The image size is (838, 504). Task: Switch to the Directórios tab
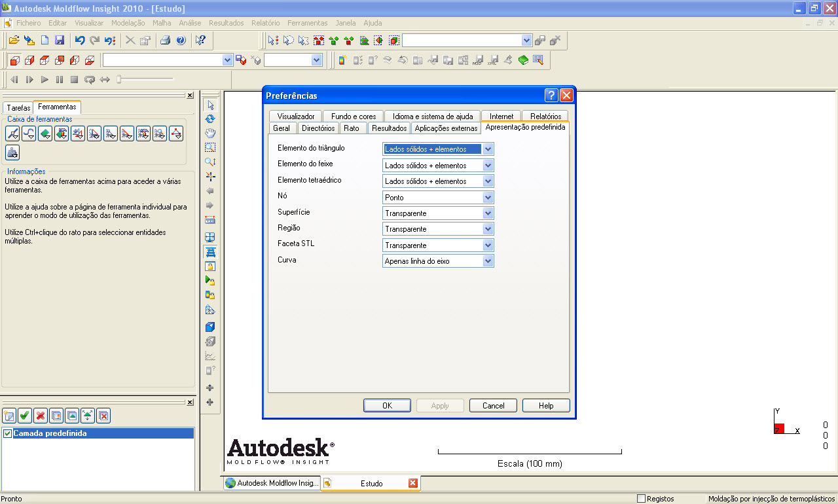[x=319, y=128]
